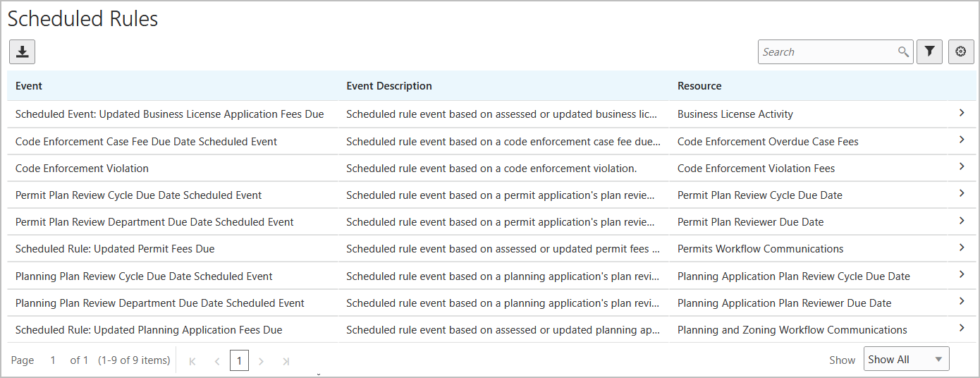
Task: Click the '(1-9 of 9 items)' text
Action: 134,360
